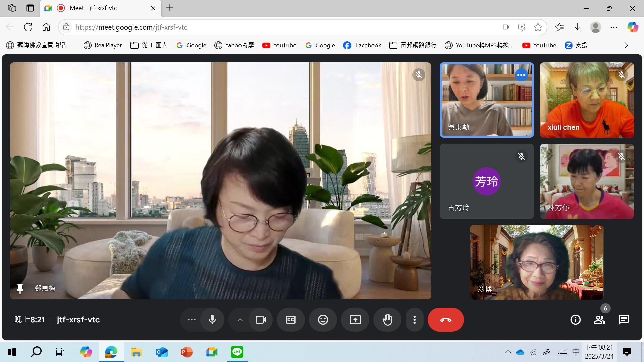Image resolution: width=644 pixels, height=362 pixels.
Task: Toggle the microphone mute button
Action: click(212, 320)
